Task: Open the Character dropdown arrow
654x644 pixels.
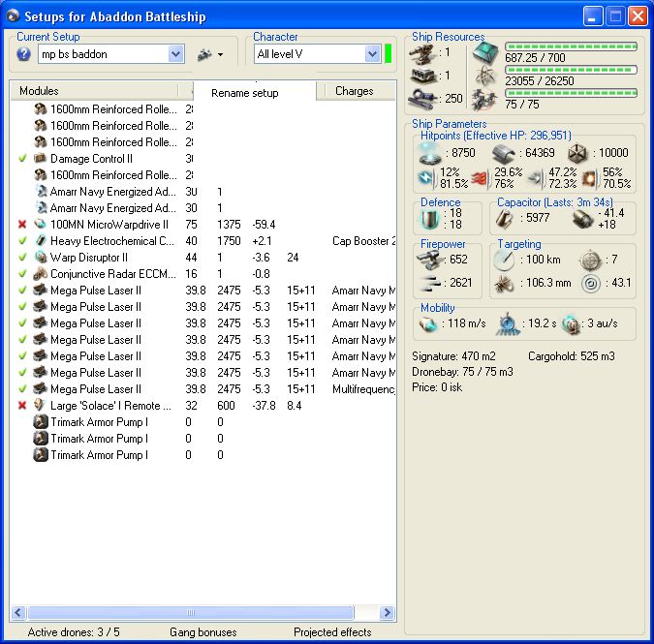Action: 372,54
